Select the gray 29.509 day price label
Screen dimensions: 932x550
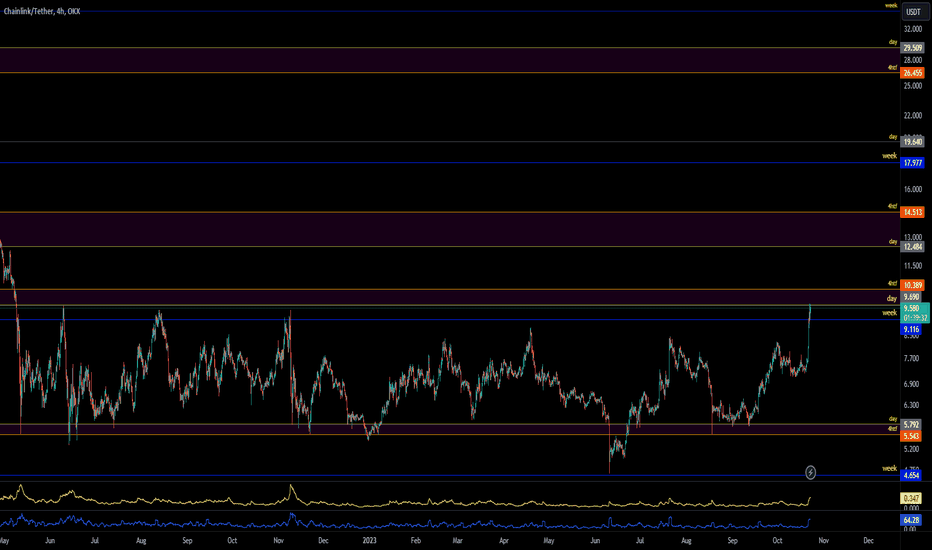coord(912,48)
